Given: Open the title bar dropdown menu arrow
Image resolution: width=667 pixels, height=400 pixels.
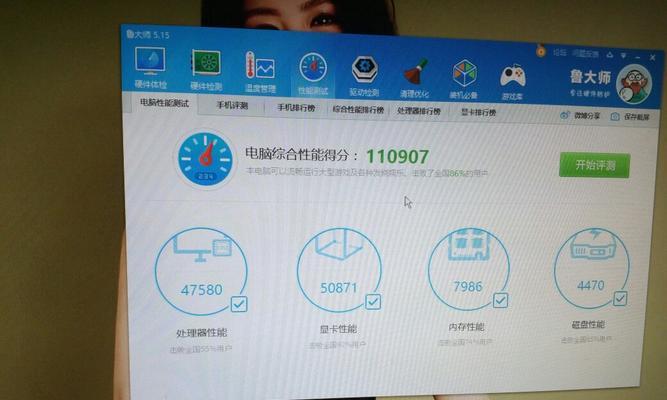Looking at the screenshot, I should 624,55.
